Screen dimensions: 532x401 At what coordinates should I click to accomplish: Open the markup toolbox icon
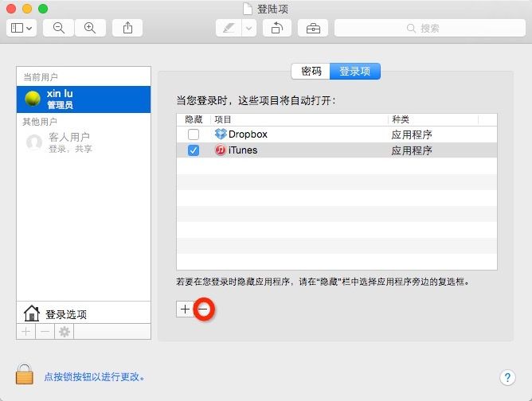313,28
